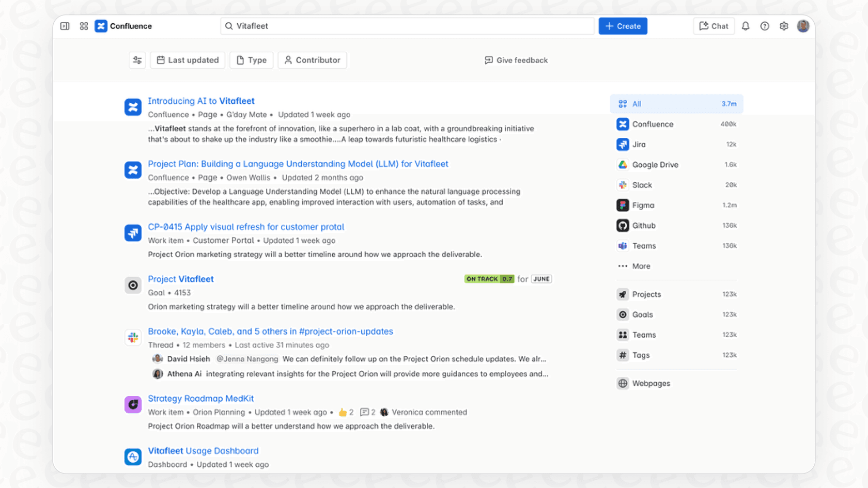Image resolution: width=868 pixels, height=488 pixels.
Task: Select the Goals category in the sidebar
Action: point(643,314)
